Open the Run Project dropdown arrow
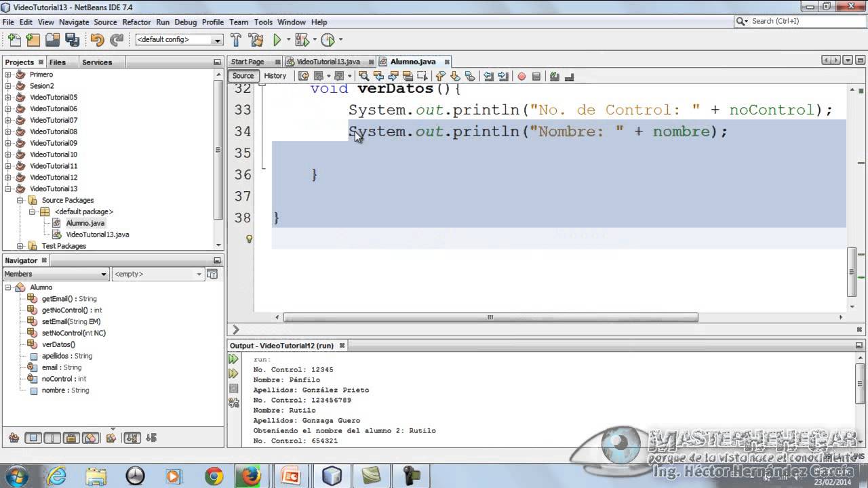 pyautogui.click(x=288, y=40)
